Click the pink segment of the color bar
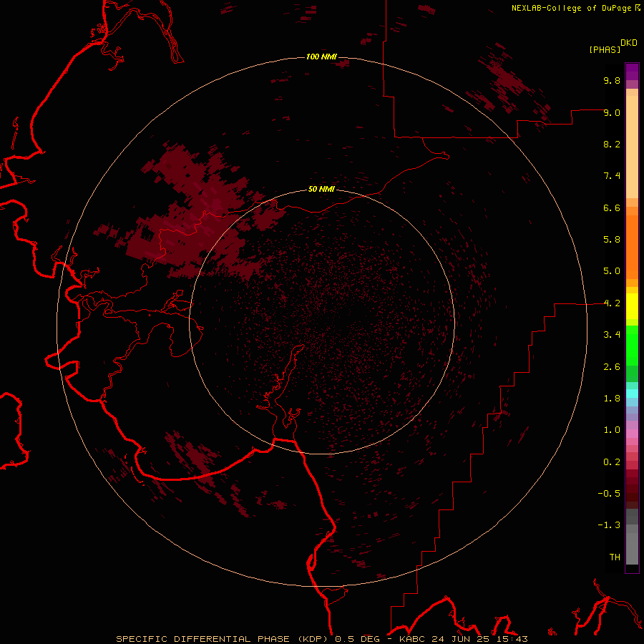Viewport: 644px width, 644px height. [x=632, y=434]
